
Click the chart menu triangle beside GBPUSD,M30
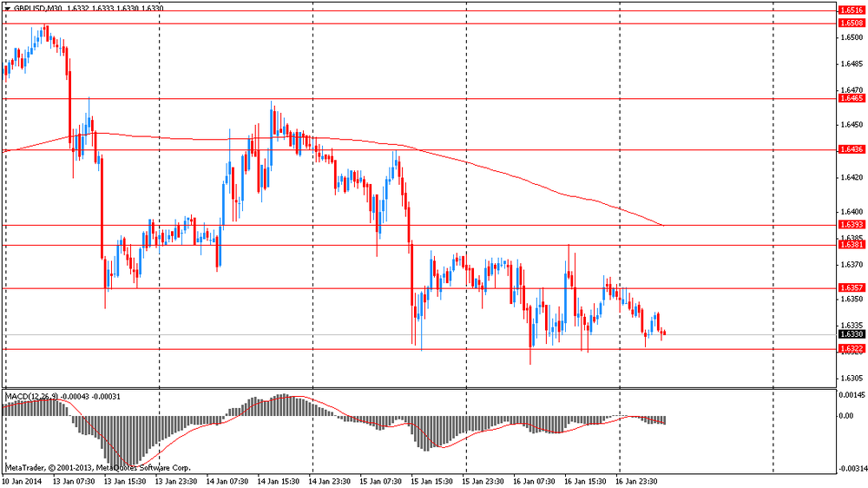click(7, 9)
